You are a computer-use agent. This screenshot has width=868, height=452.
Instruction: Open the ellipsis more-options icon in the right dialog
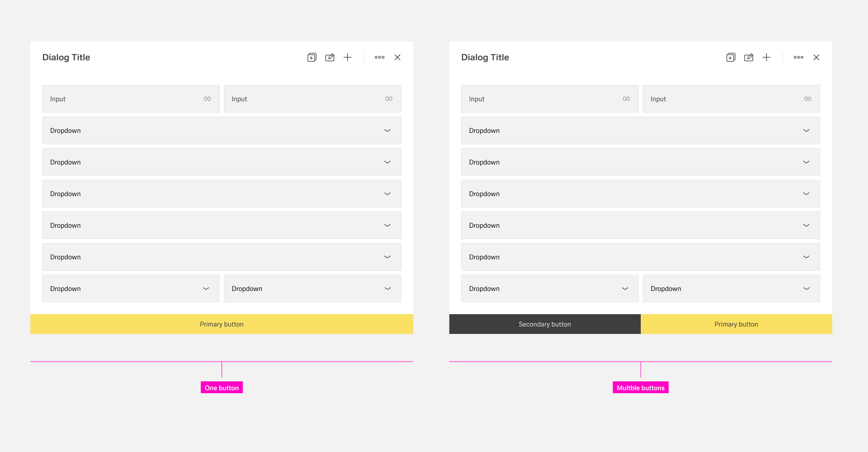[798, 57]
